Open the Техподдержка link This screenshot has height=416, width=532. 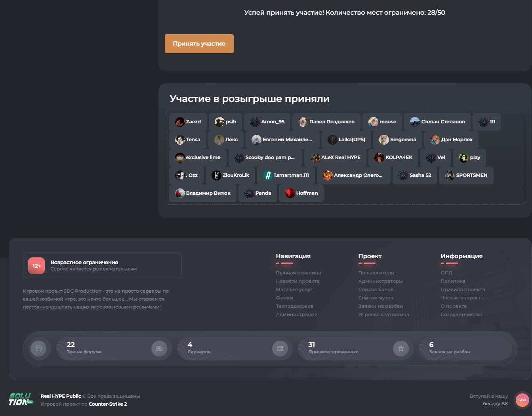tap(295, 306)
